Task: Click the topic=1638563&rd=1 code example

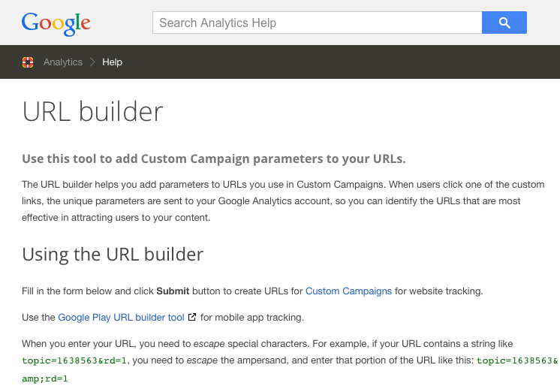Action: coord(74,360)
